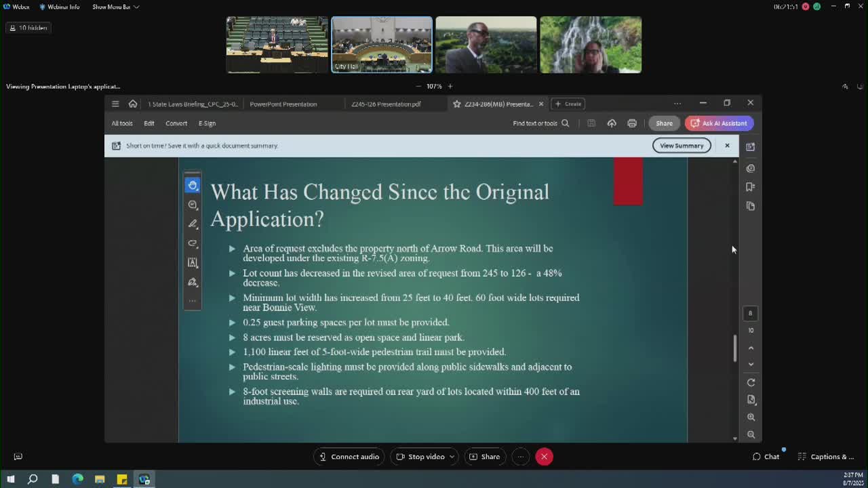This screenshot has width=868, height=488.
Task: Select the City Hall video thumbnail
Action: click(382, 45)
